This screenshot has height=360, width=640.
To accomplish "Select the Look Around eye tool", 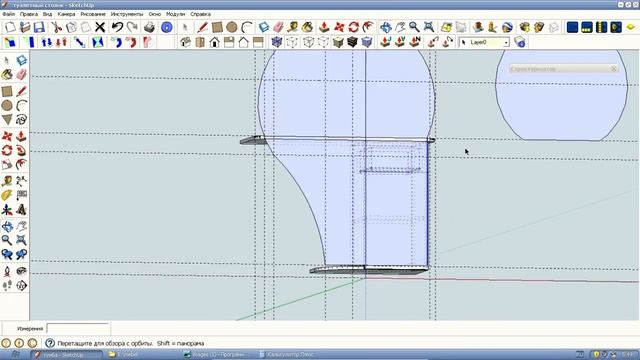I will [x=22, y=271].
